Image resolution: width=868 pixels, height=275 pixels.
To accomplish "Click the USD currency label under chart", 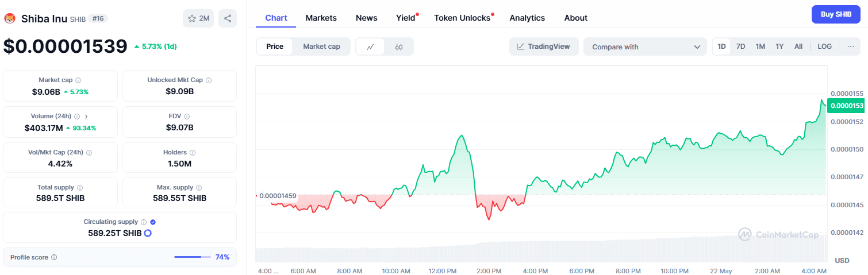I will point(842,261).
